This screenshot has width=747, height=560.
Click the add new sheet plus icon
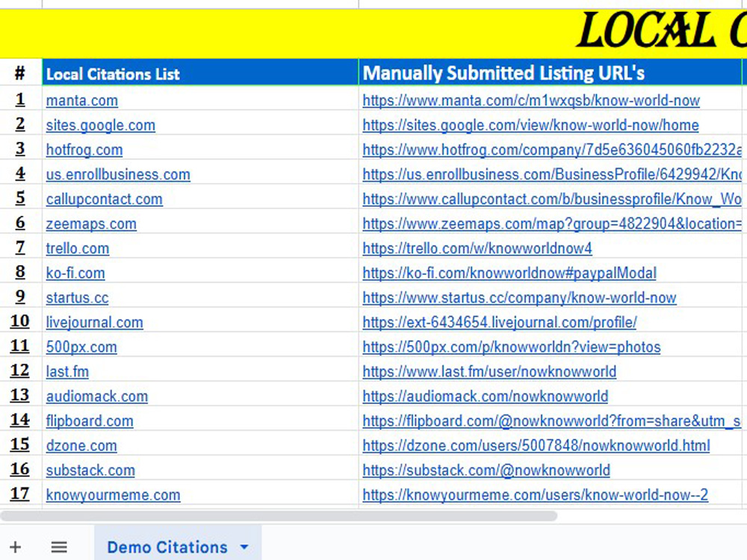pos(15,547)
